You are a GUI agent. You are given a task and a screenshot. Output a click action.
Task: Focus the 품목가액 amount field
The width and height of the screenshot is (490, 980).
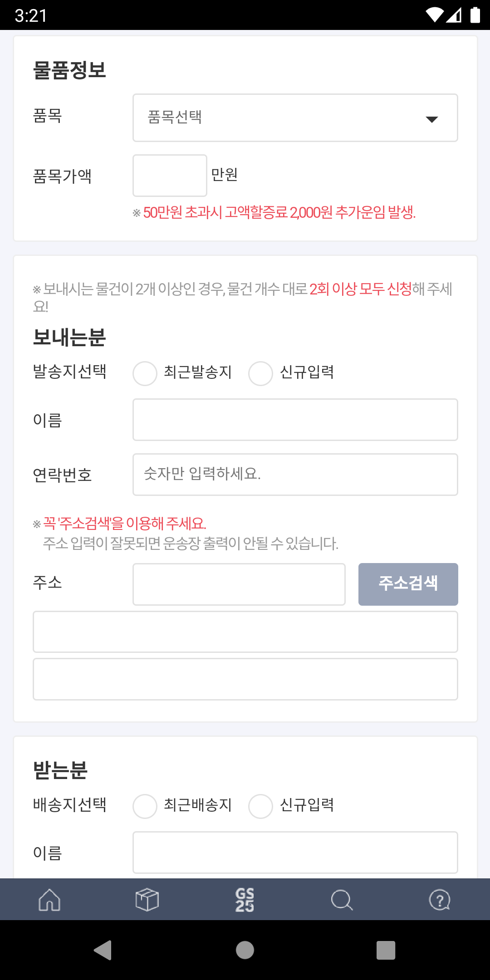pyautogui.click(x=170, y=176)
